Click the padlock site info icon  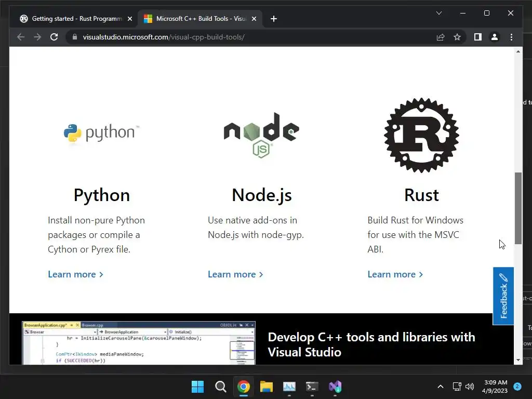75,37
